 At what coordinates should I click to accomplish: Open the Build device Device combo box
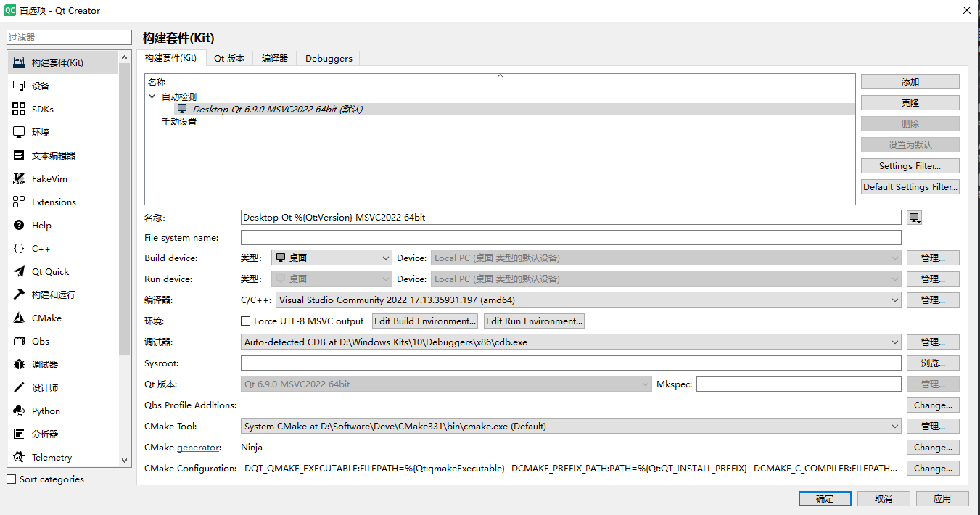pyautogui.click(x=666, y=257)
